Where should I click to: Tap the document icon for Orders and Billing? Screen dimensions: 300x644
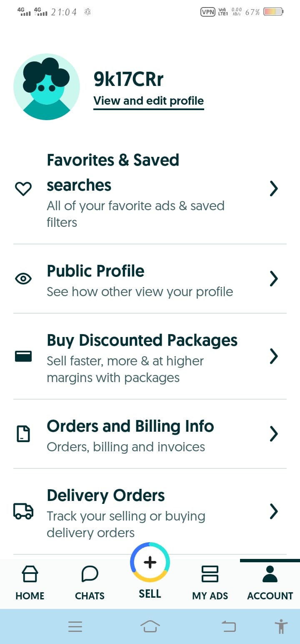click(23, 434)
